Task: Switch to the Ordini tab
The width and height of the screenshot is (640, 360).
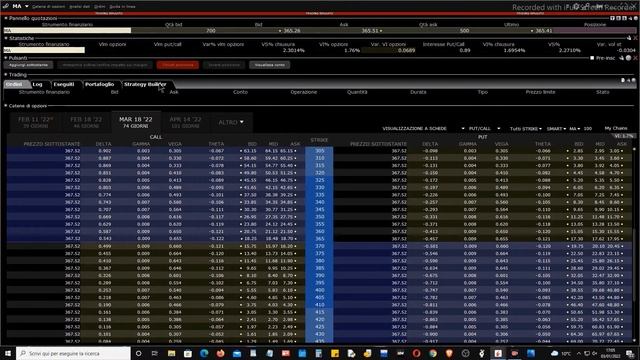Action: pos(15,84)
